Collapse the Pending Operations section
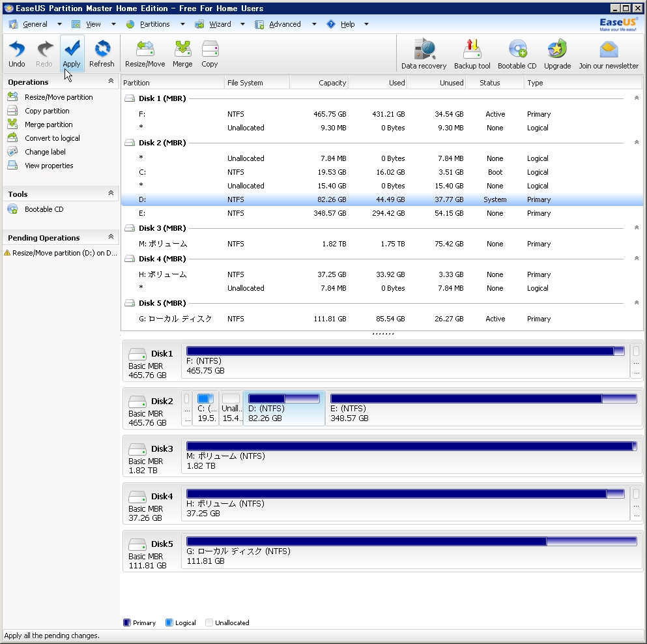647x644 pixels. tap(111, 237)
